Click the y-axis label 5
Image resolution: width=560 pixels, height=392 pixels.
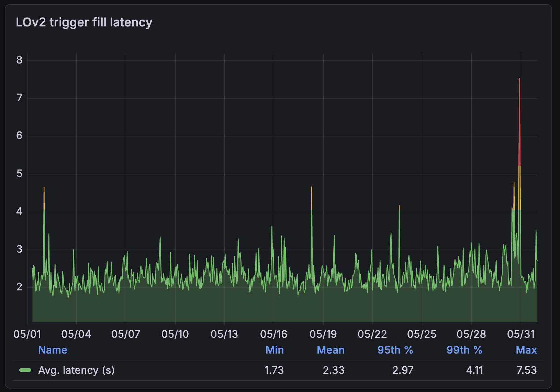[x=19, y=174]
